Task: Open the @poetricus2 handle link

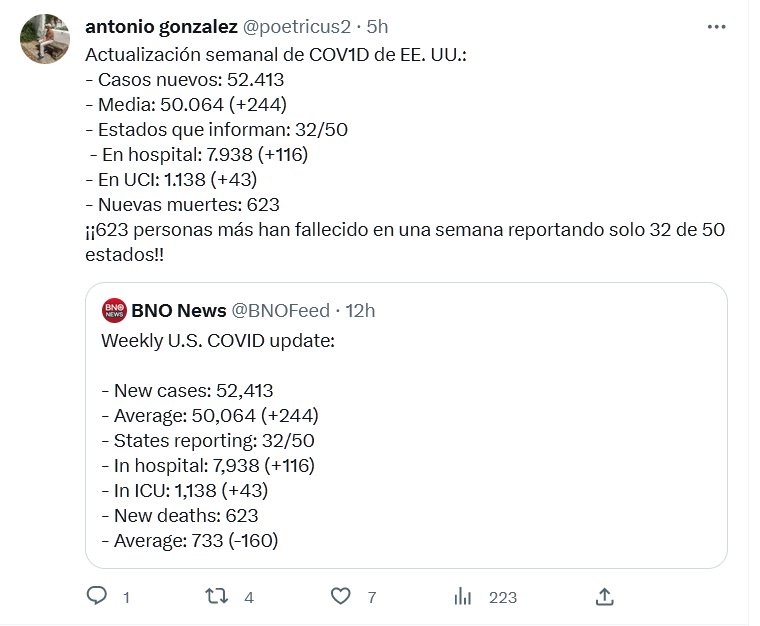Action: pos(299,24)
